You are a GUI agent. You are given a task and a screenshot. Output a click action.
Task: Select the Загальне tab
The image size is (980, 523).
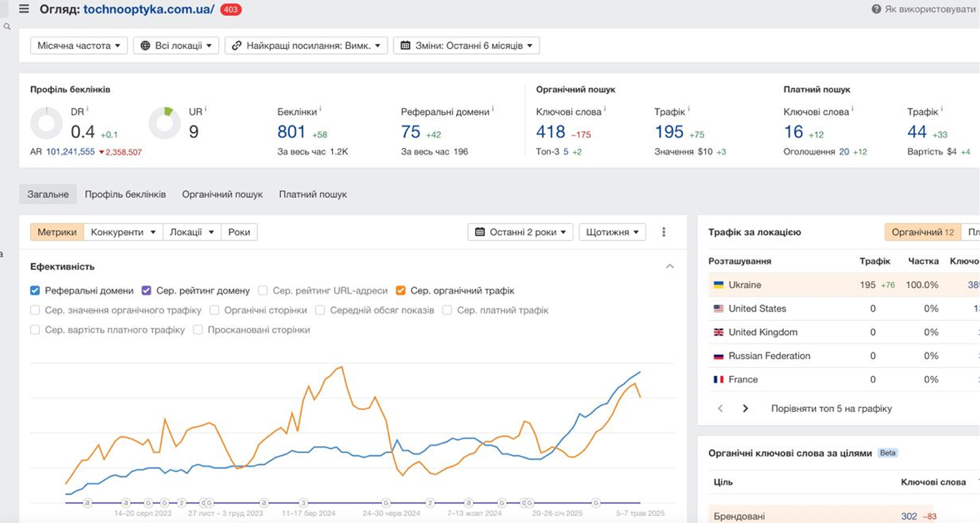pos(48,194)
